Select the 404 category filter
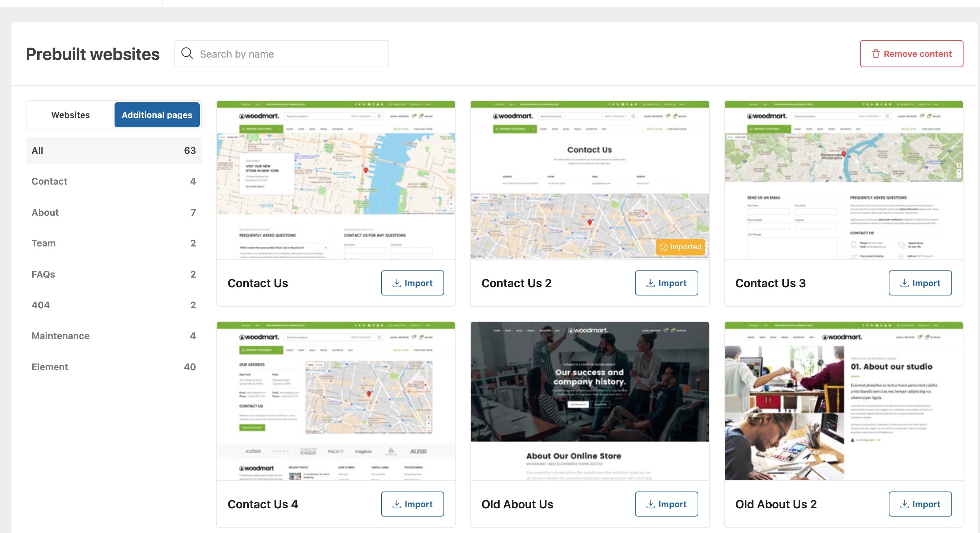The image size is (980, 533). pyautogui.click(x=113, y=305)
